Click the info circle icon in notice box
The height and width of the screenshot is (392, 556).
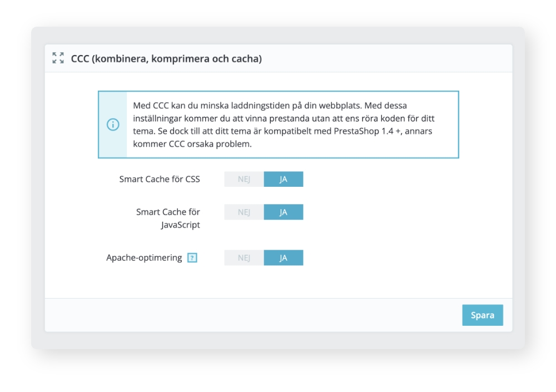point(113,125)
